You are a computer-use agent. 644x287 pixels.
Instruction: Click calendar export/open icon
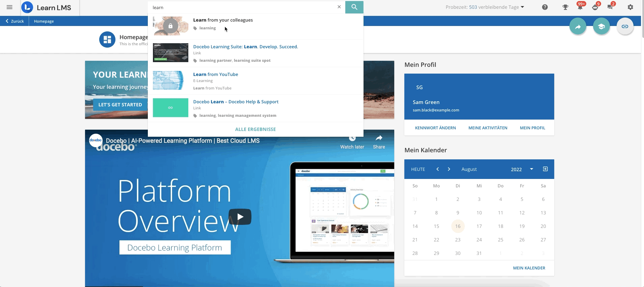(545, 169)
